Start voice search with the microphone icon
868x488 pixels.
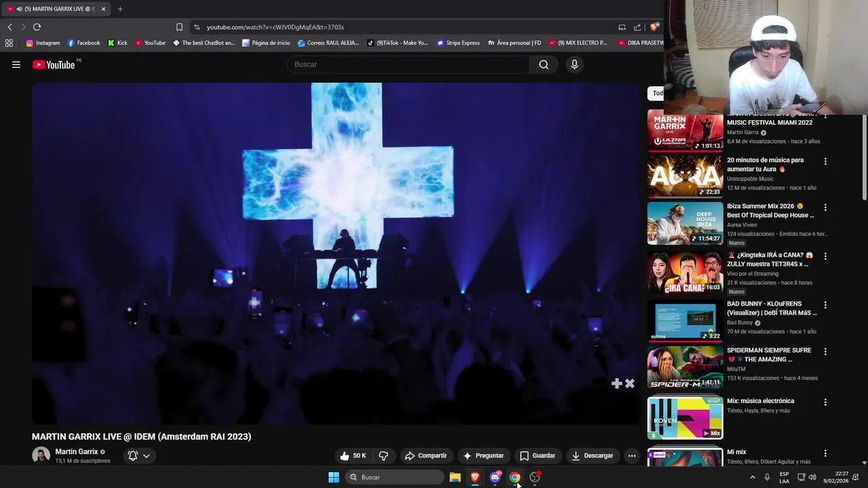click(x=574, y=64)
